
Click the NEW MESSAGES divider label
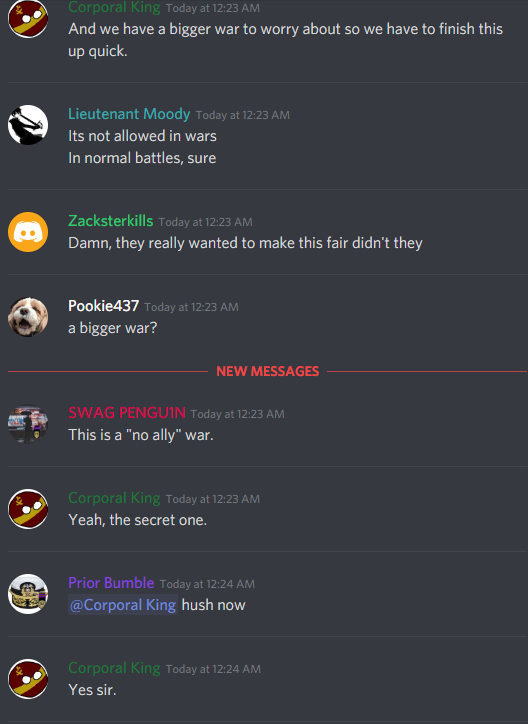pos(268,371)
